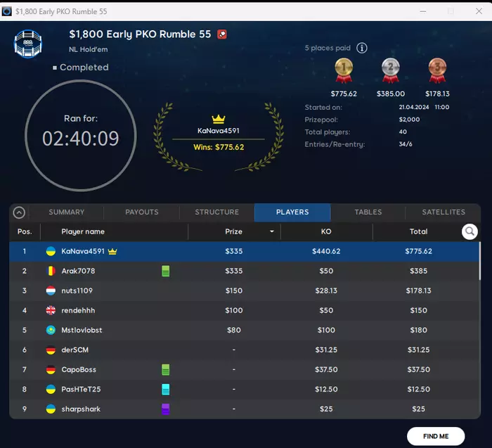Click the purple notes icon for sharpshark

166,409
